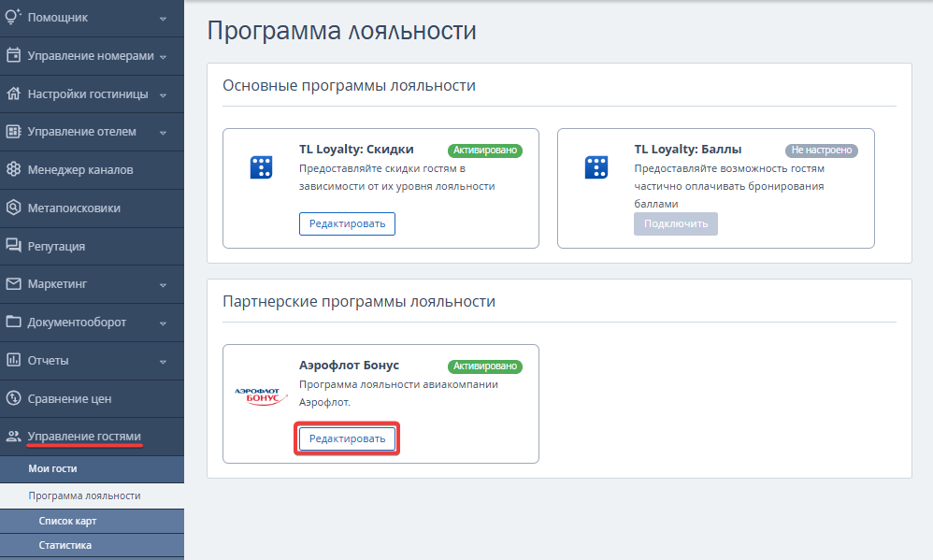The image size is (933, 560).
Task: Click the Аэрофлот Бонус logo
Action: click(260, 396)
